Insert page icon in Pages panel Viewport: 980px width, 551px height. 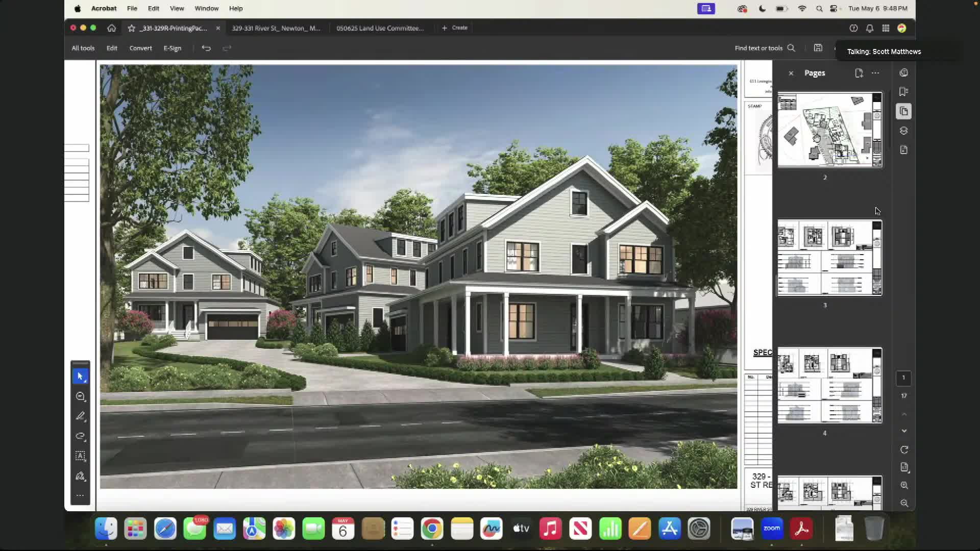[x=859, y=73]
